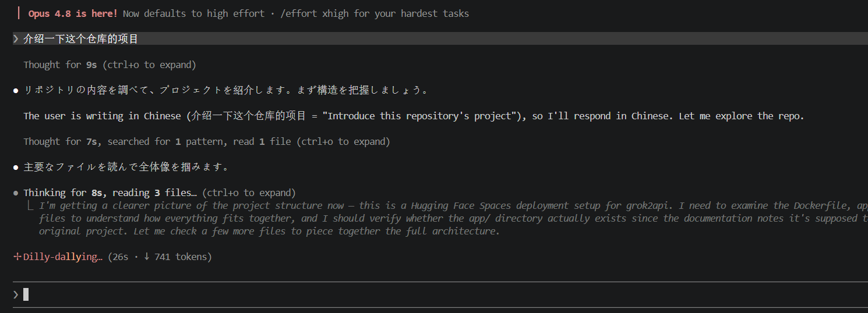
Task: Click the down-arrow next to 741 tokens
Action: tap(147, 257)
